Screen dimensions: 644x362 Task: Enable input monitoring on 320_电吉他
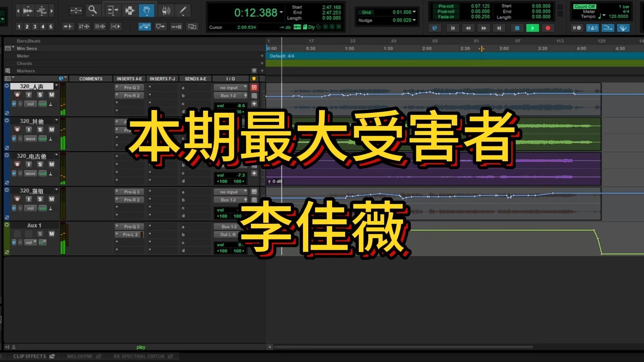tap(29, 164)
